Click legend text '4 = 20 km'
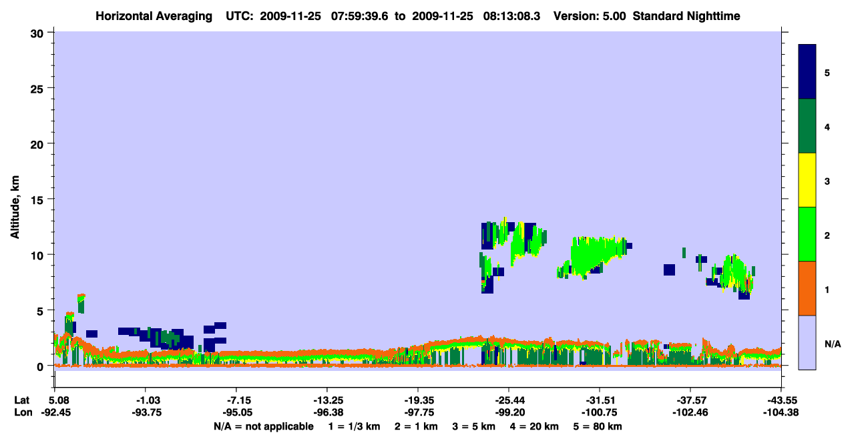 pos(534,426)
